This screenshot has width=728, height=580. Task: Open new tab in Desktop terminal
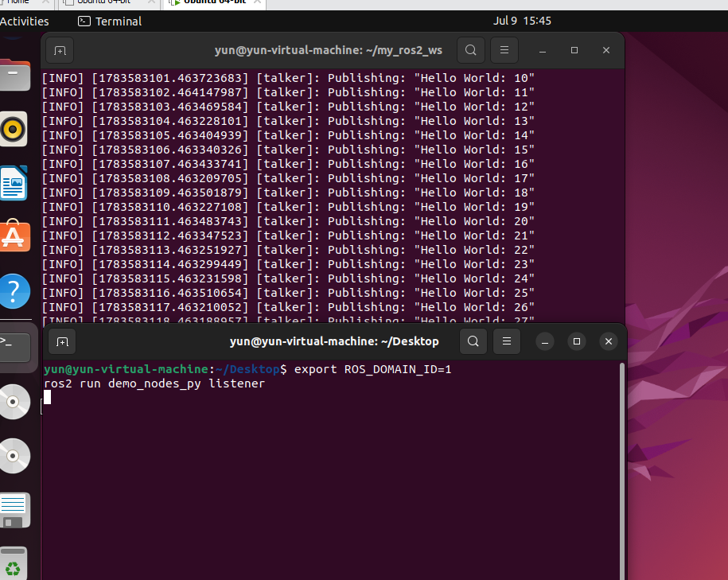62,342
